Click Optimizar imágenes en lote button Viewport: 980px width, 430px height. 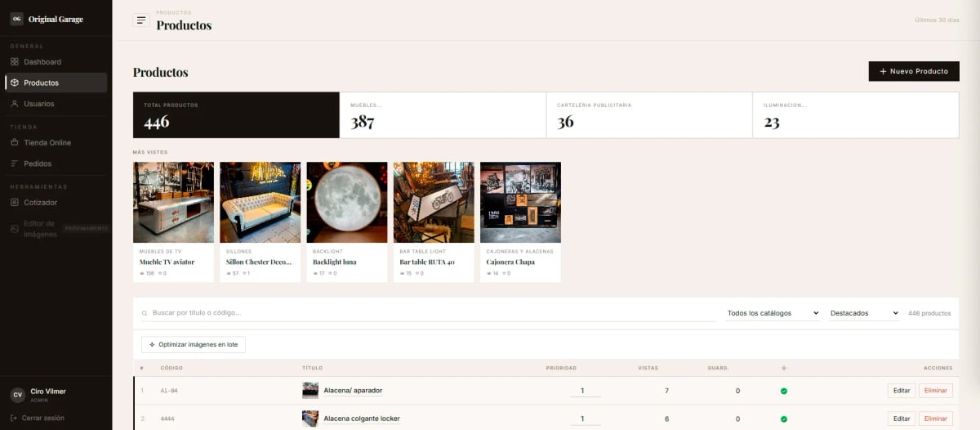coord(194,345)
